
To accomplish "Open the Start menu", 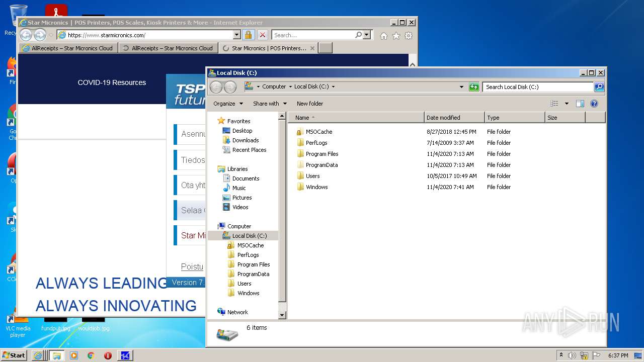I will pos(14,355).
